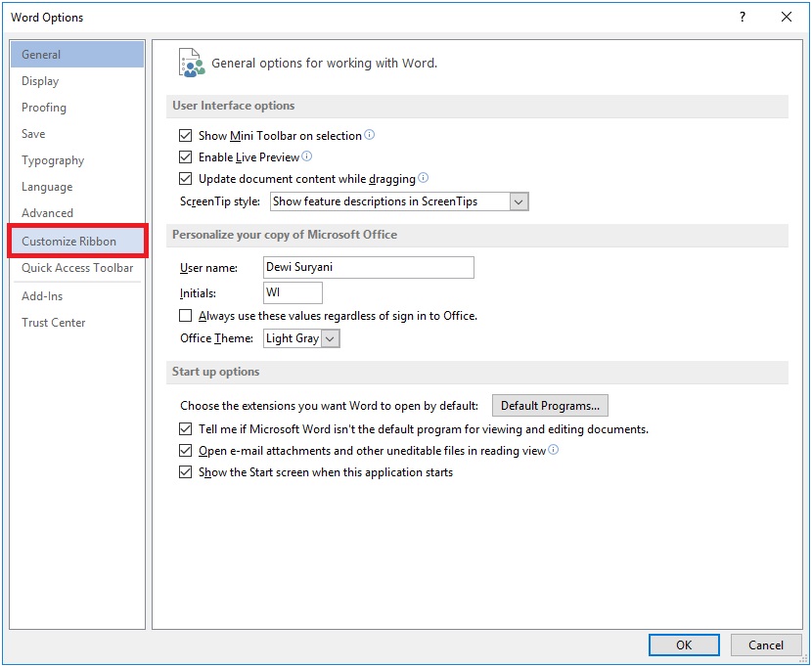Click the info icon beside Show Mini Toolbar
Image resolution: width=812 pixels, height=667 pixels.
tap(369, 135)
